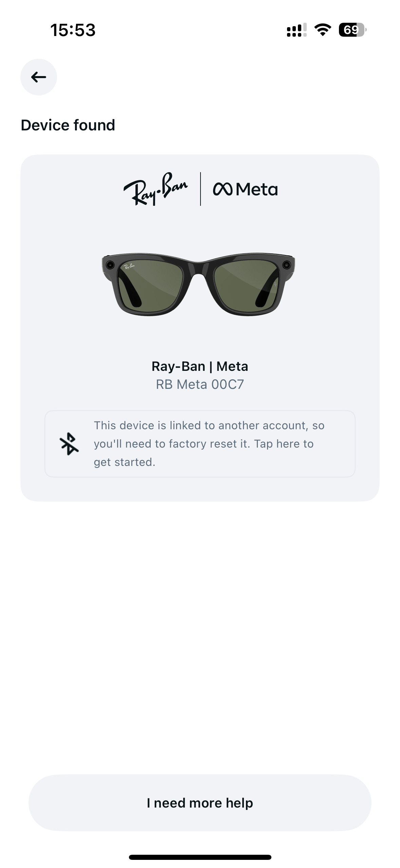Tap the 15:53 clock in status bar

(73, 30)
